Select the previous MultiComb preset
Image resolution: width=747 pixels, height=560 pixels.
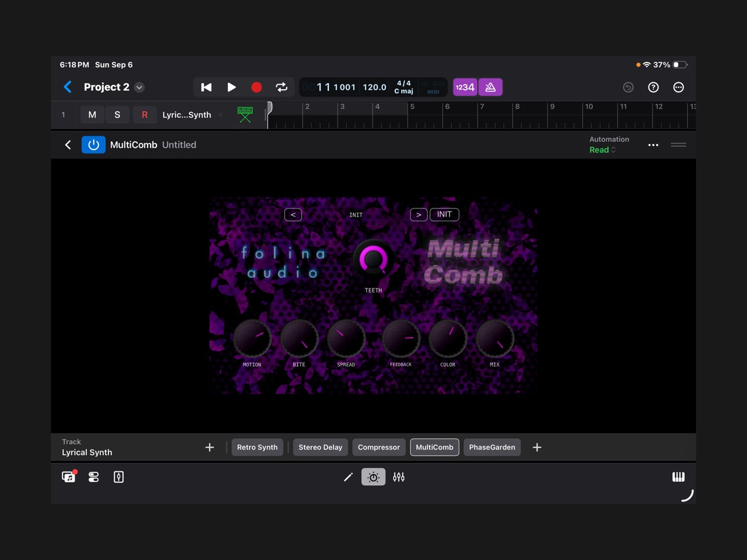point(293,215)
